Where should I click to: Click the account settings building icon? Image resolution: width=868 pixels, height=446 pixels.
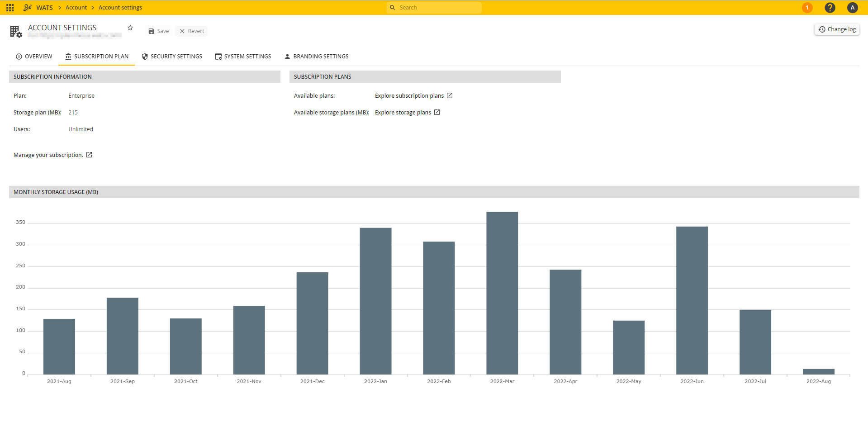tap(16, 31)
